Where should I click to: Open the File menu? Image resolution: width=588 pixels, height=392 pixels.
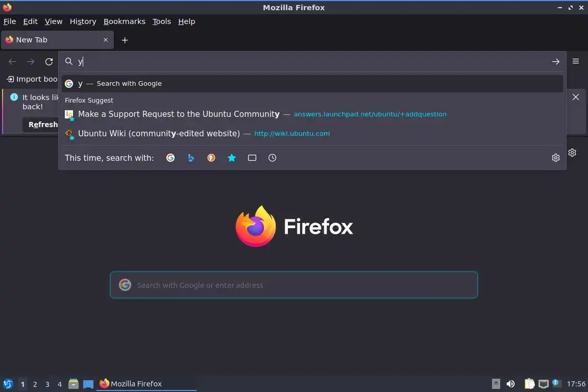pos(10,21)
